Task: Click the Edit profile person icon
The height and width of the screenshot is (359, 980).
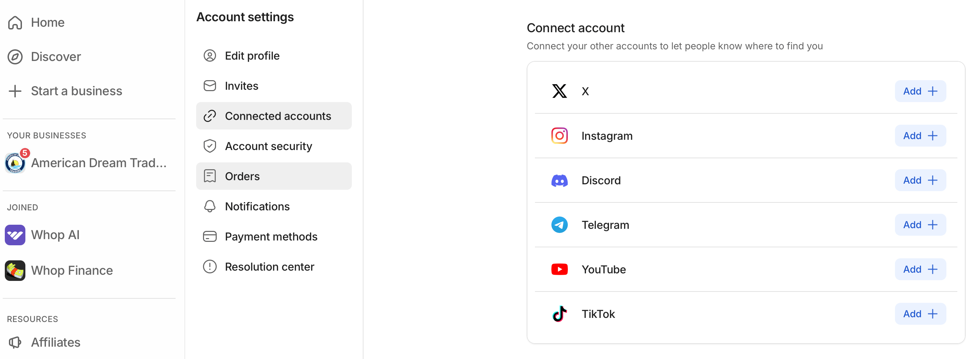Action: 210,56
